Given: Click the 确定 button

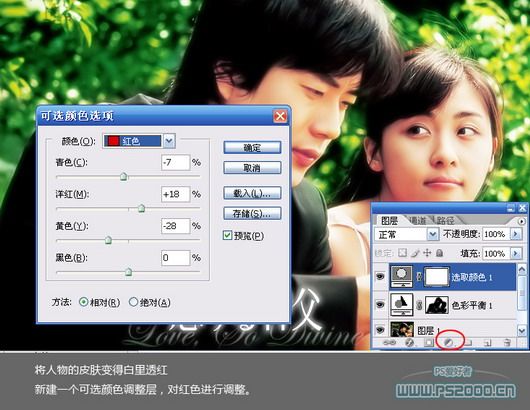Looking at the screenshot, I should (x=252, y=148).
